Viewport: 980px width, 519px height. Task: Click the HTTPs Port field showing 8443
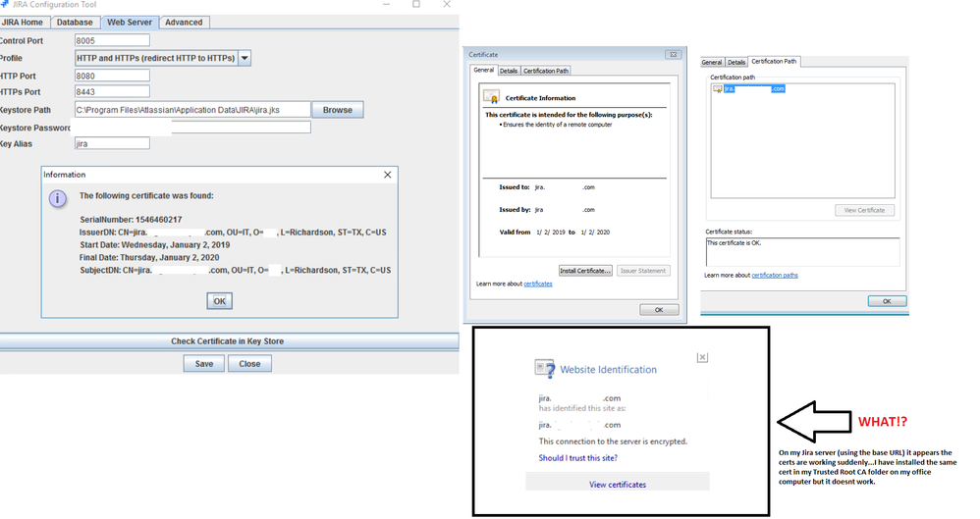pyautogui.click(x=112, y=92)
